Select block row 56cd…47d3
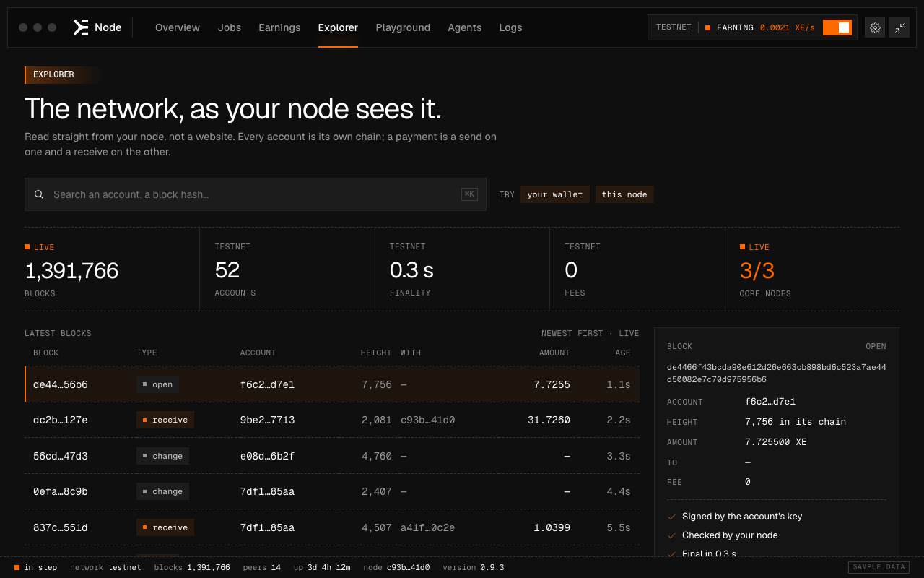The image size is (924, 578). point(332,456)
